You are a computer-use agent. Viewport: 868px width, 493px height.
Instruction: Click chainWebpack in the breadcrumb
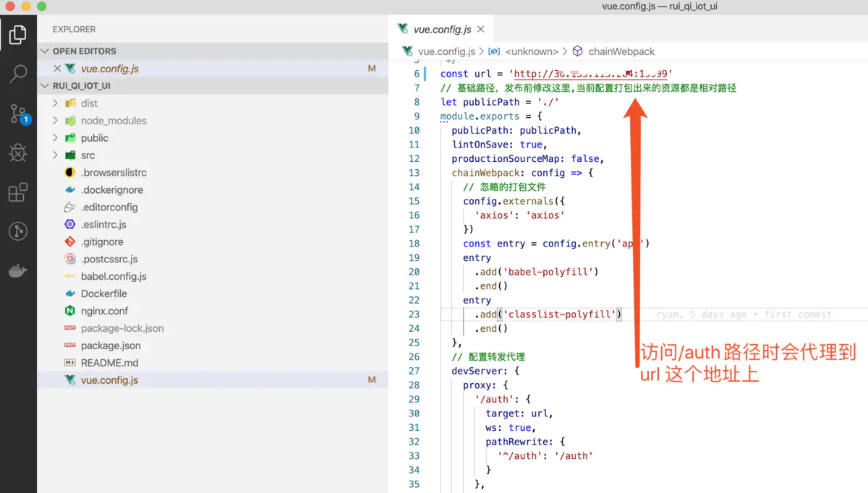tap(621, 51)
